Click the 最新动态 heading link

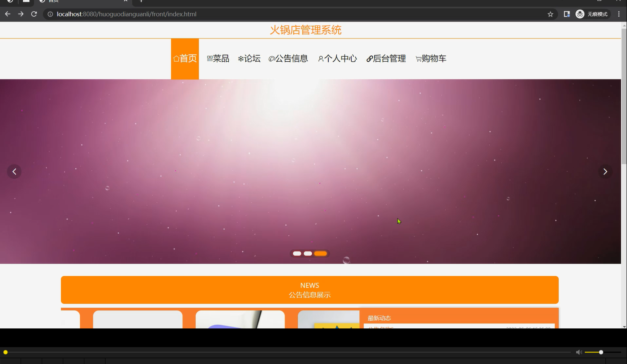coord(379,318)
